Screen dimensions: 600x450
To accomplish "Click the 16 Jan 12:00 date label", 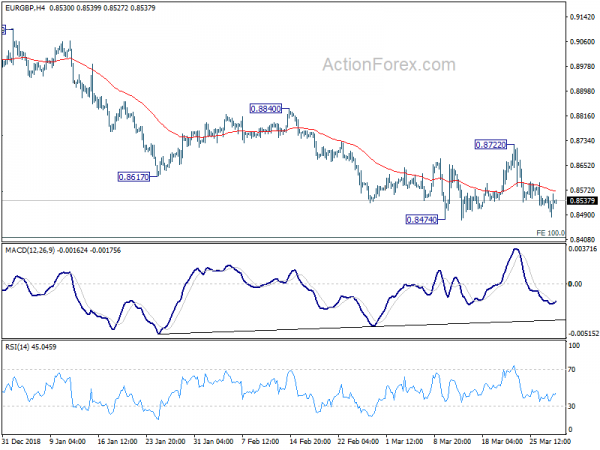I will click(117, 441).
